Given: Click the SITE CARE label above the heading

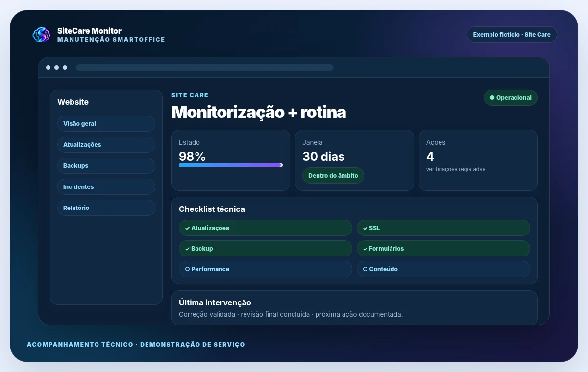Looking at the screenshot, I should pyautogui.click(x=190, y=95).
